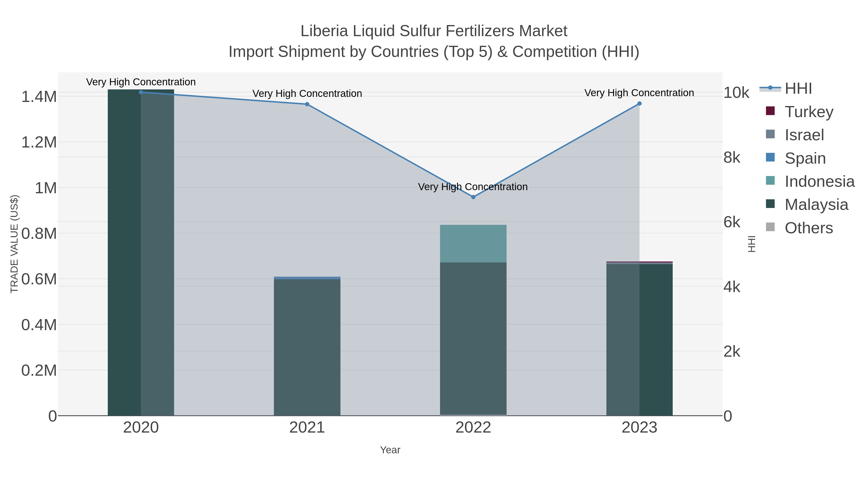
Task: Click the TRADE VALUE (US$) axis title
Action: tap(14, 244)
